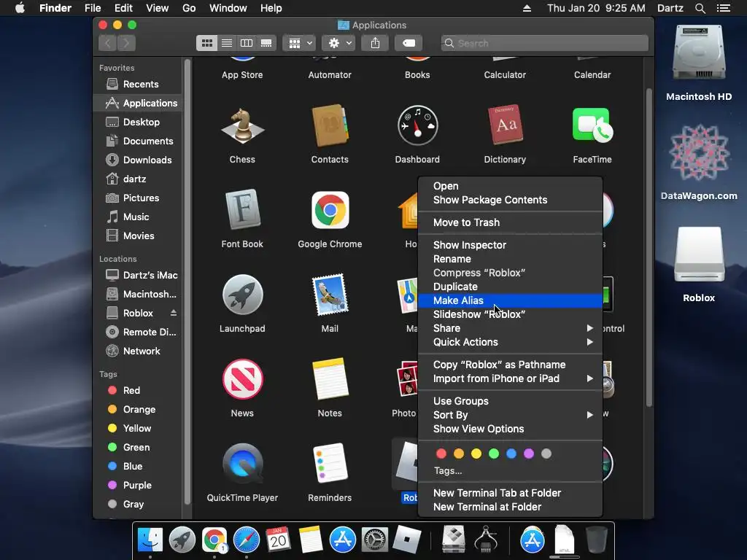This screenshot has width=747, height=560.
Task: Choose Make Alias in context menu
Action: (x=510, y=300)
